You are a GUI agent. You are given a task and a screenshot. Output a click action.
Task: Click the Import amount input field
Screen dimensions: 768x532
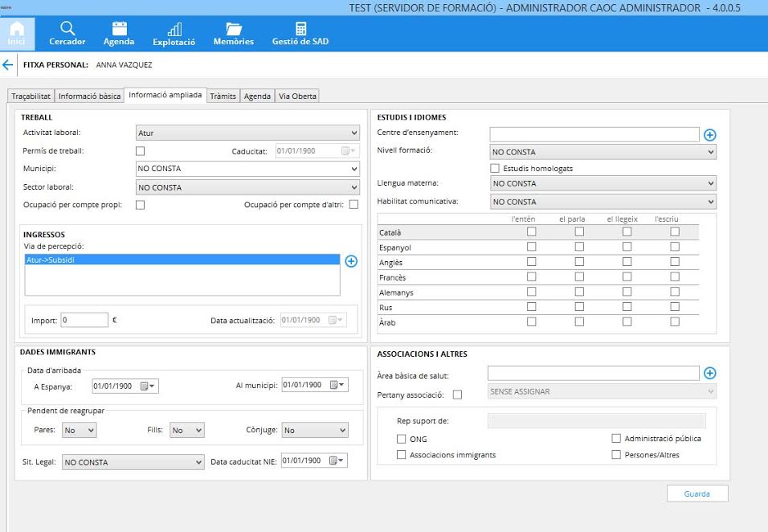click(x=84, y=320)
